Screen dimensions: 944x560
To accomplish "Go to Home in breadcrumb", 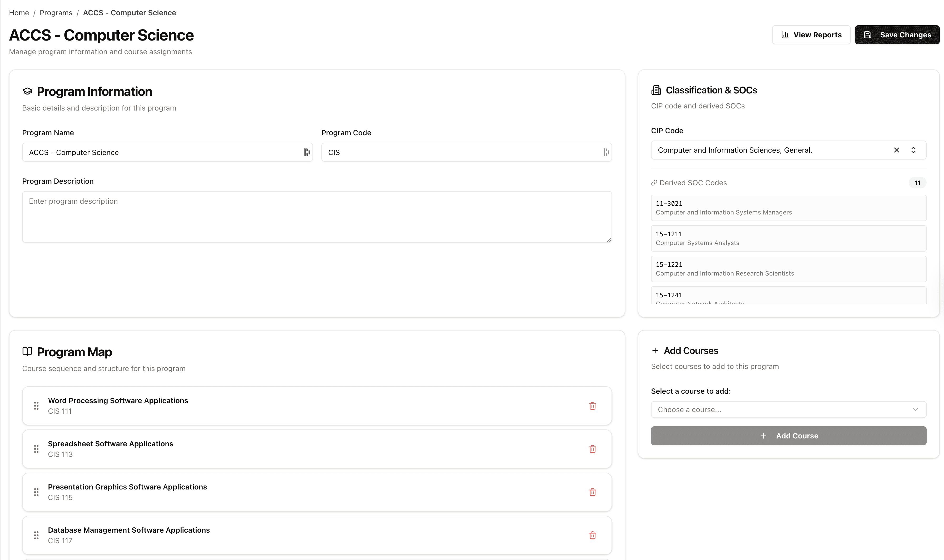I will pyautogui.click(x=19, y=13).
